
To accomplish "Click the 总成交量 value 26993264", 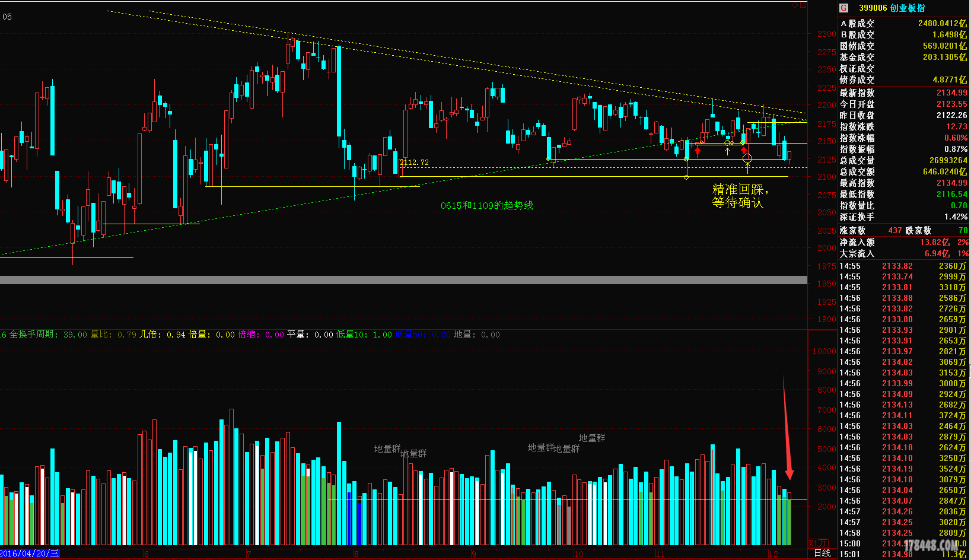I will pyautogui.click(x=948, y=160).
